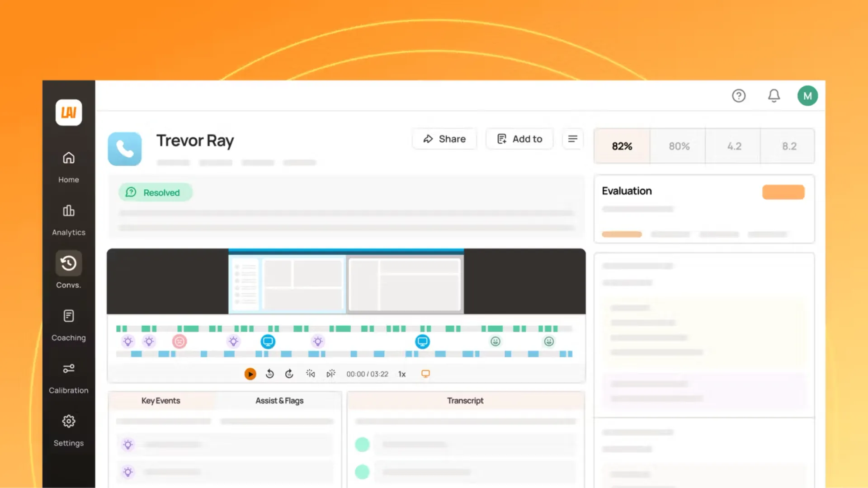This screenshot has width=868, height=488.
Task: Click the first green smiley marker
Action: point(495,342)
